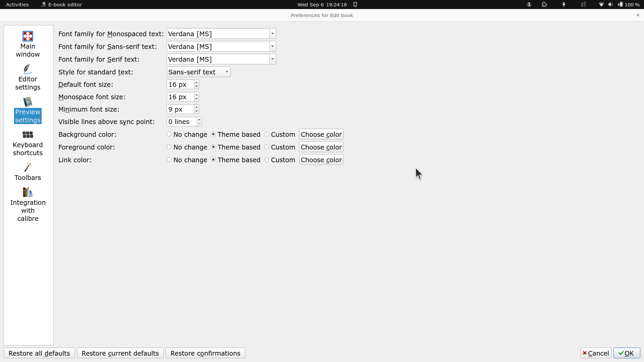
Task: Open Editor settings quill icon
Action: 28,69
